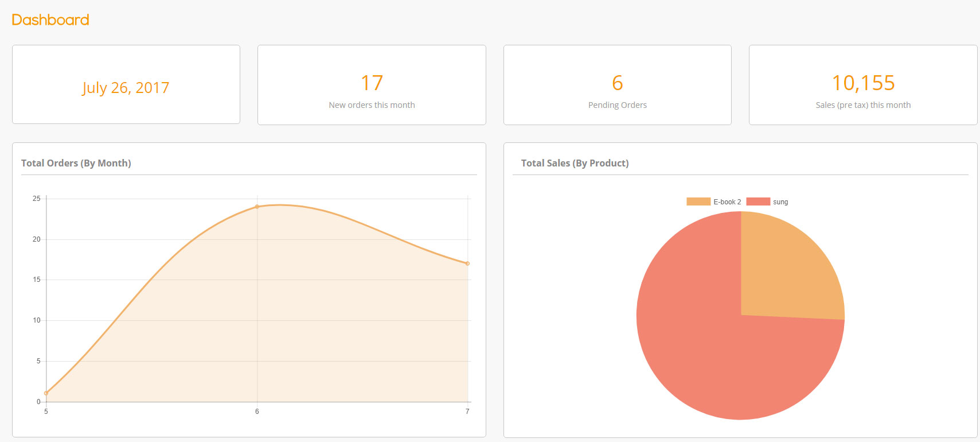Viewport: 980px width, 442px height.
Task: Click the 6 pending orders number
Action: point(618,83)
